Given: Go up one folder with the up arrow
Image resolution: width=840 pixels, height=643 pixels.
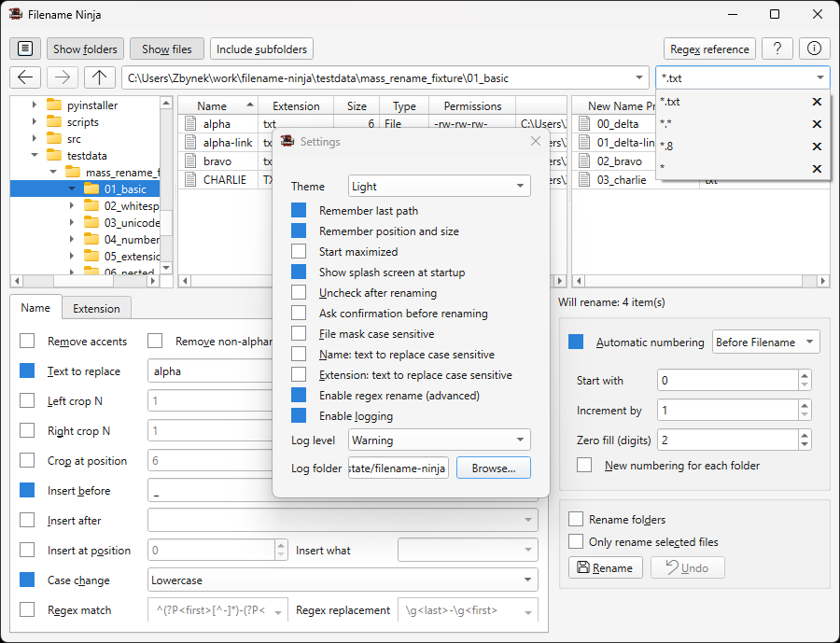Looking at the screenshot, I should click(x=99, y=77).
